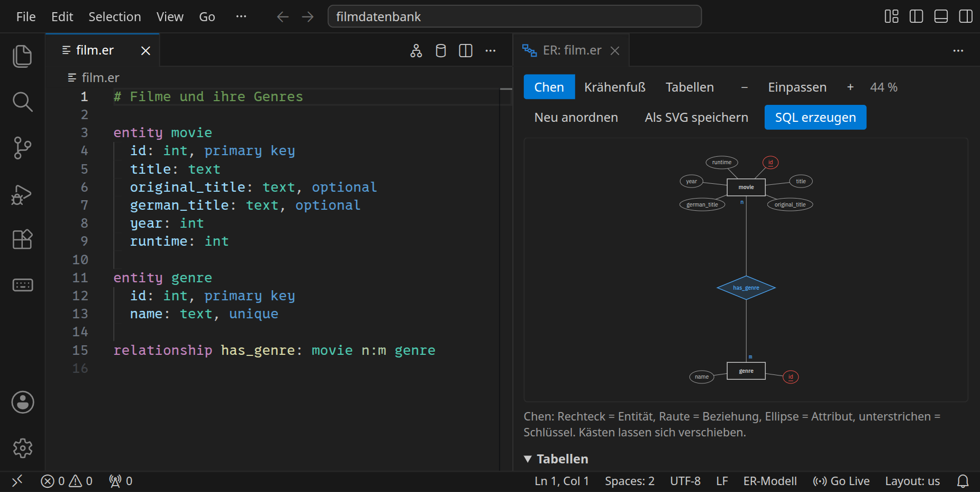This screenshot has height=492, width=980.
Task: Click Layout: us in the status bar
Action: 912,481
